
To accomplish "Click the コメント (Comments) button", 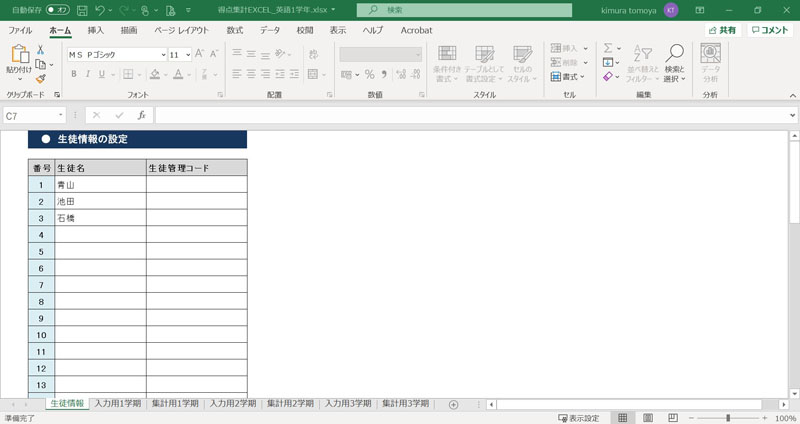I will (x=769, y=30).
